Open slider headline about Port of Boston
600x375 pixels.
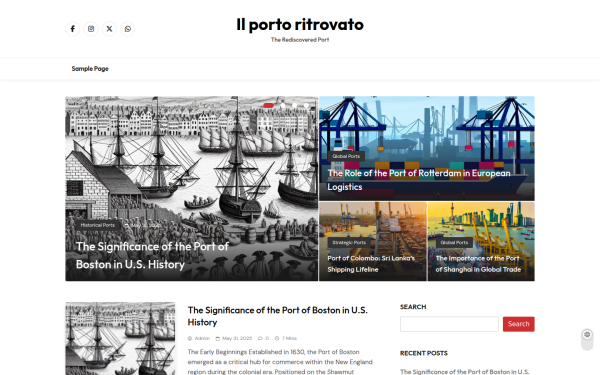pyautogui.click(x=152, y=255)
